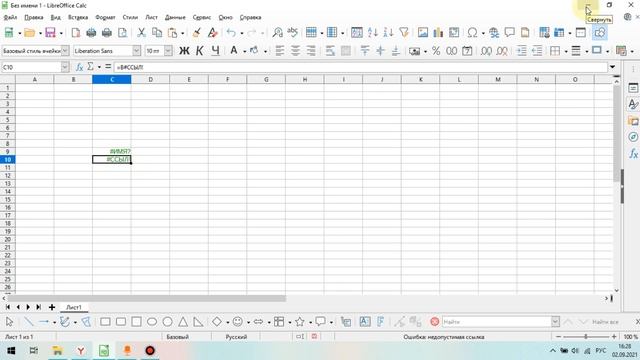
Task: Open font size dropdown
Action: tap(168, 51)
